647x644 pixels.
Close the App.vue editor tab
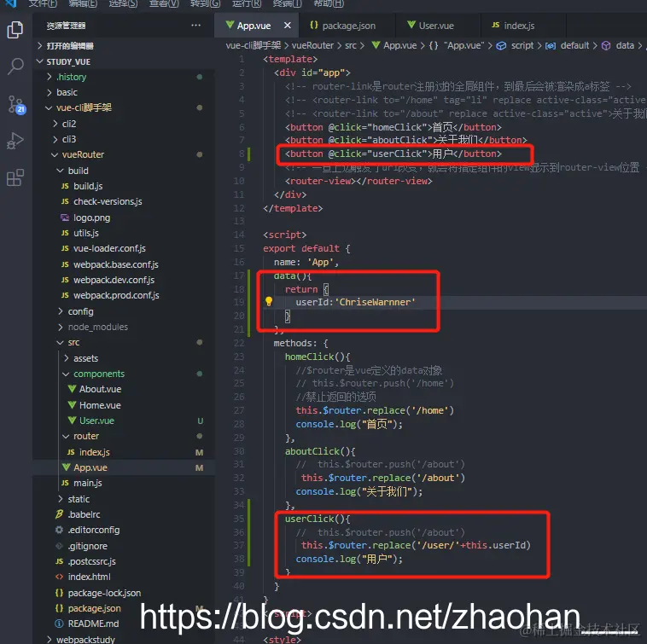coord(288,26)
